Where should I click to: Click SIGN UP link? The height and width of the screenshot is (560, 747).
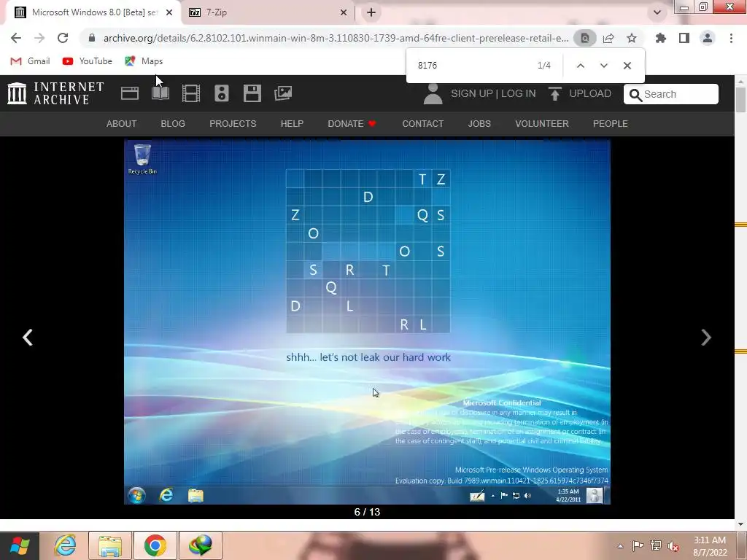tap(472, 93)
